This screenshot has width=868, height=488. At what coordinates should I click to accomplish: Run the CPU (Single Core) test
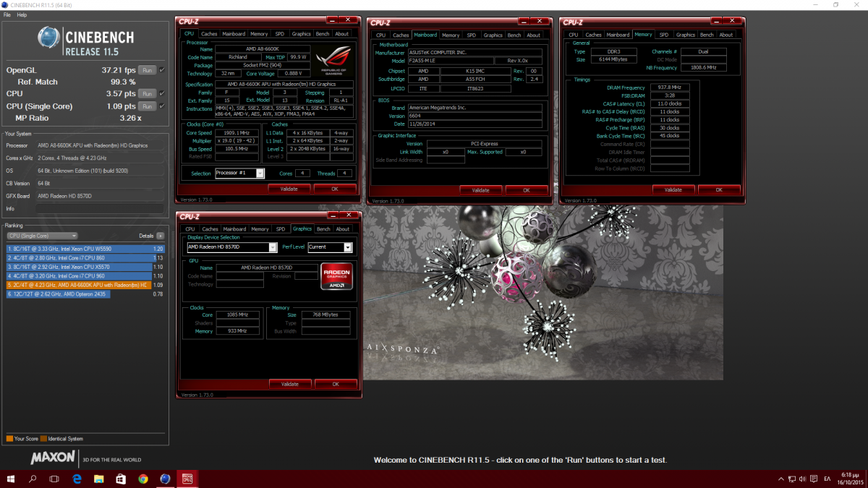pyautogui.click(x=147, y=106)
